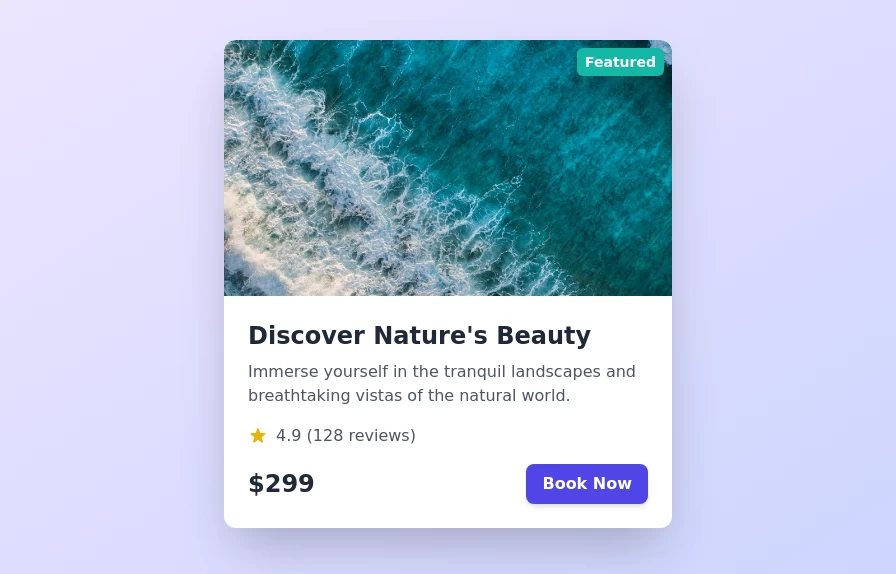Click the gold star rating icon
896x574 pixels.
click(x=258, y=436)
